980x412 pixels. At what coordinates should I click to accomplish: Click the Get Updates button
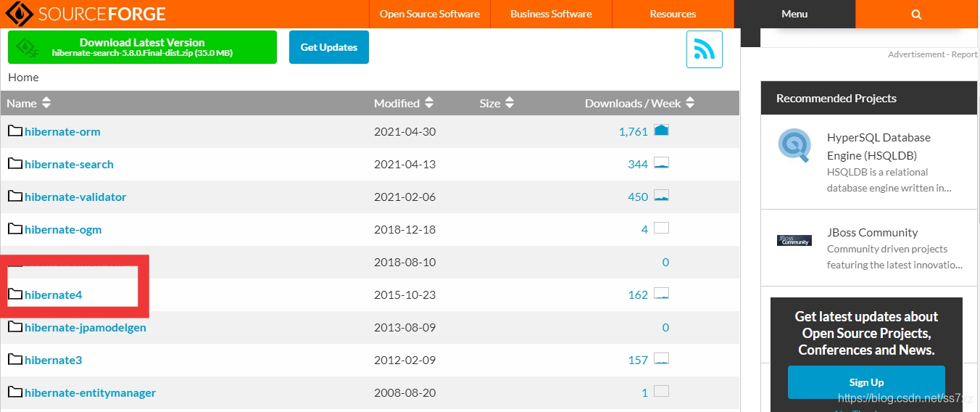329,47
